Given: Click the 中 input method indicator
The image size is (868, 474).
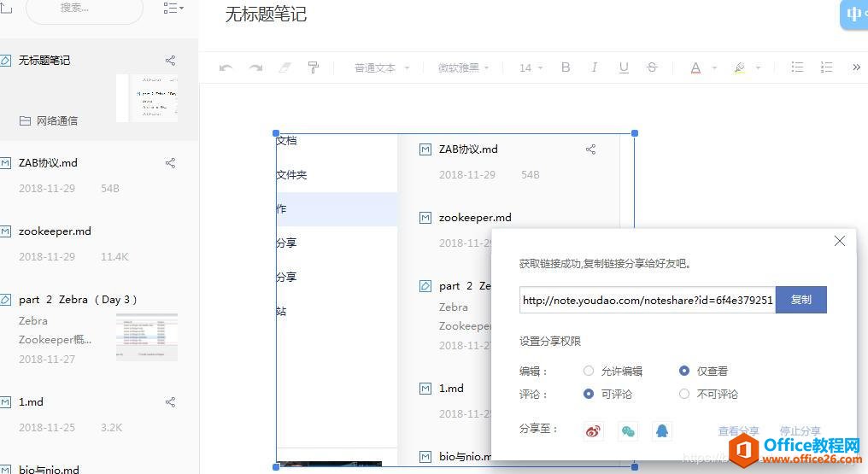Looking at the screenshot, I should point(853,14).
